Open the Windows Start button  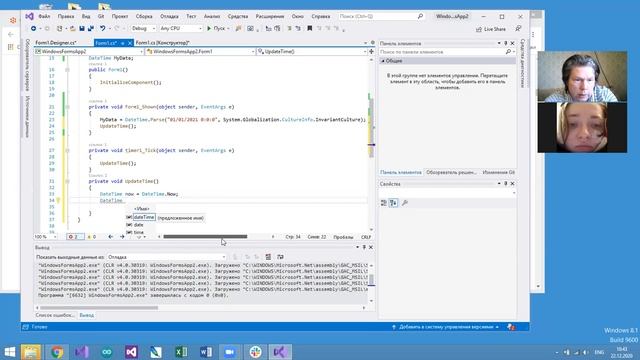9,352
